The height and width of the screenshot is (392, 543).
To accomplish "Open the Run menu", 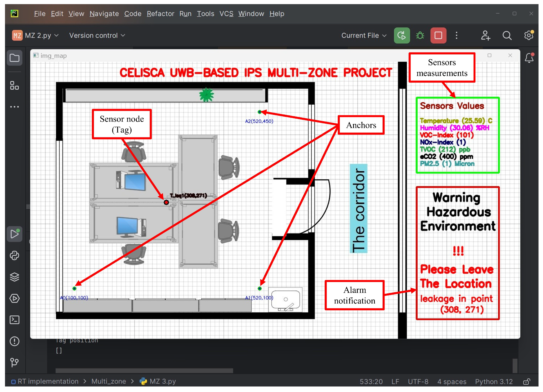I will tap(185, 14).
